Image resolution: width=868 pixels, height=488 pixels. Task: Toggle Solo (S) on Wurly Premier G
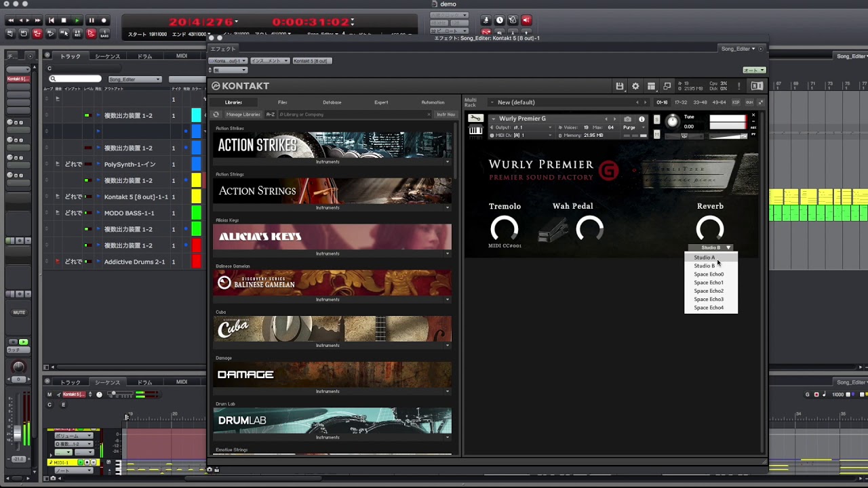point(656,119)
